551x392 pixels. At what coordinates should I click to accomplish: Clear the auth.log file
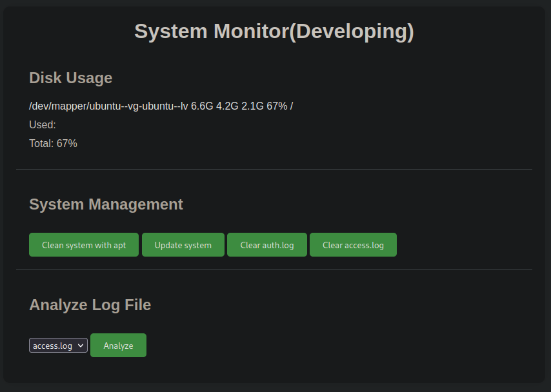pos(267,245)
